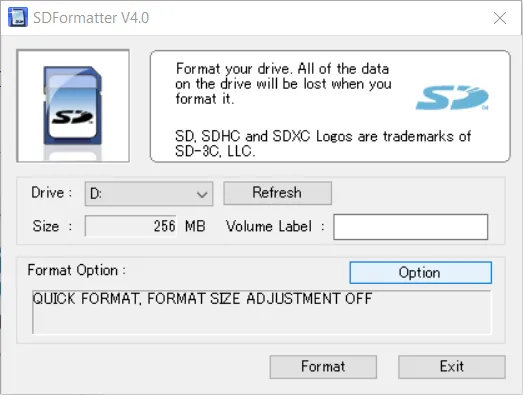Open the Option settings button
523x395 pixels.
pos(420,273)
